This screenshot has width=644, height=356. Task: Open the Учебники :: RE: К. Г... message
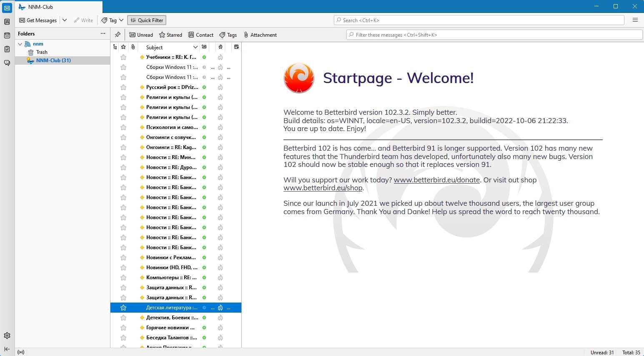(x=171, y=57)
